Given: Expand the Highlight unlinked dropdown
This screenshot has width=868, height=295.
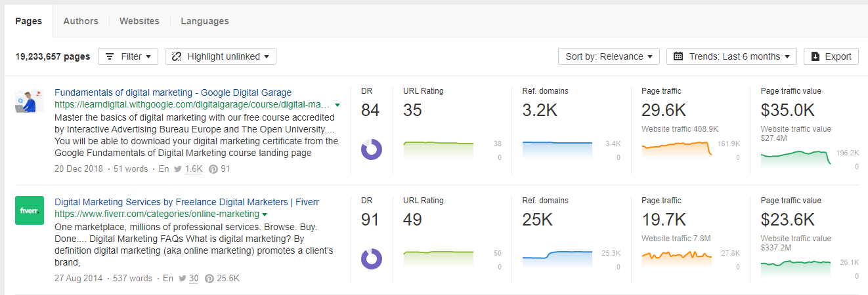Looking at the screenshot, I should coord(221,56).
